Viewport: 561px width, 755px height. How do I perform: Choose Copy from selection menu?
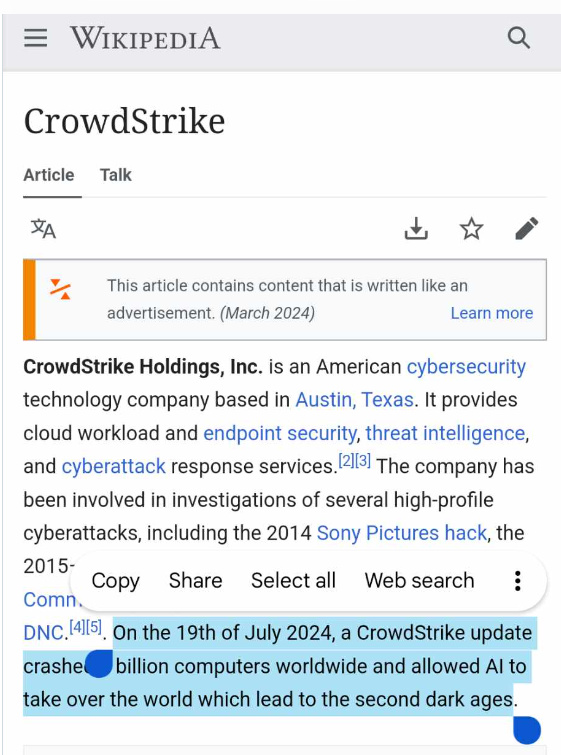[116, 581]
